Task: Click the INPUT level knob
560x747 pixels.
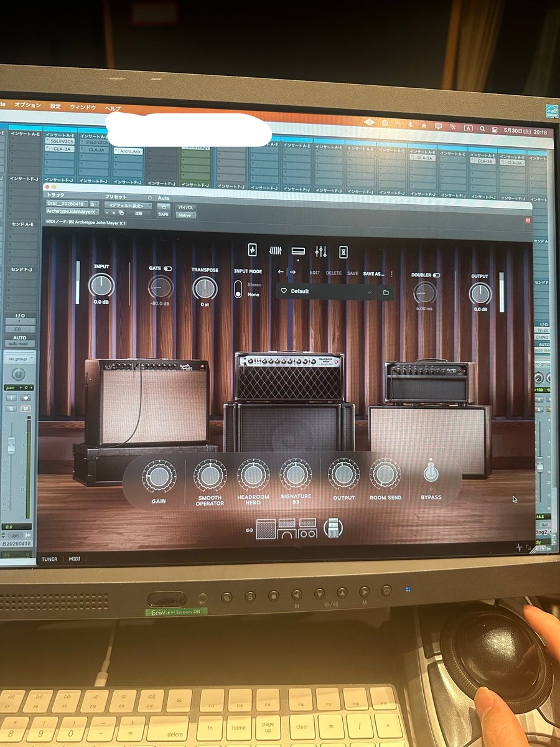Action: click(x=101, y=285)
